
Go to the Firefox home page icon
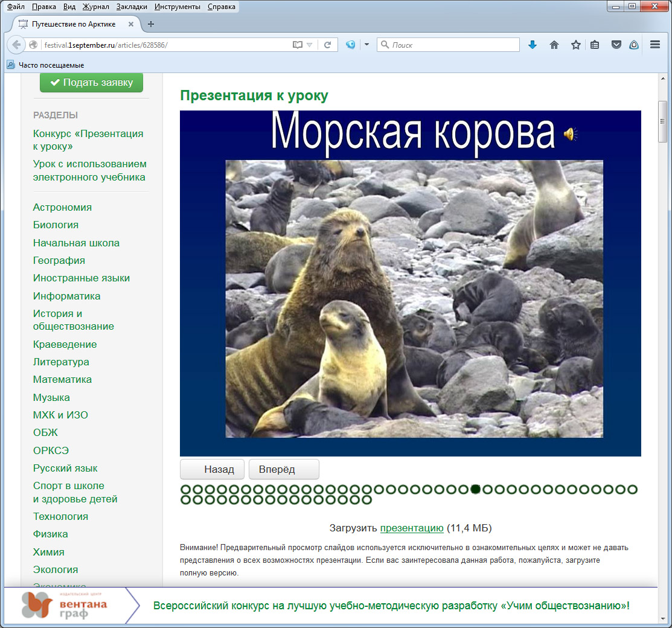554,45
